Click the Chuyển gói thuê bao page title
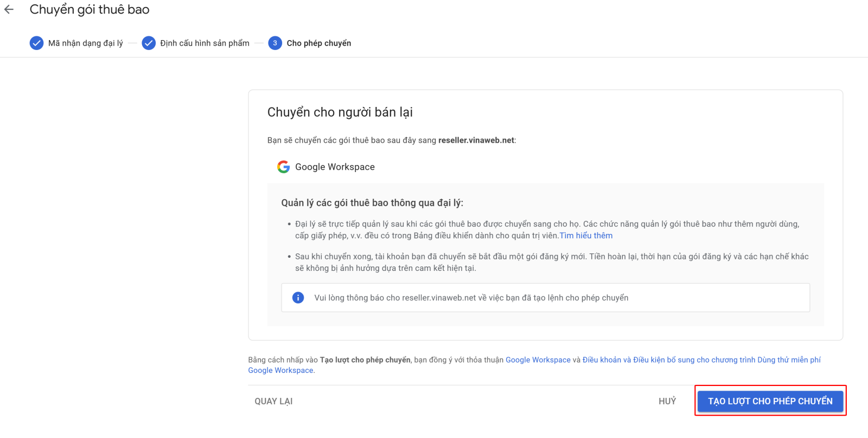The width and height of the screenshot is (868, 438). coord(90,10)
